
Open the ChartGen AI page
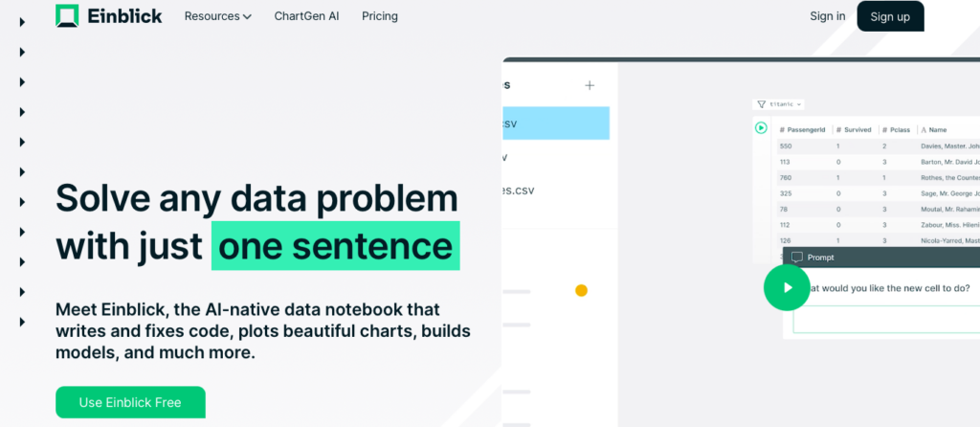[x=306, y=16]
